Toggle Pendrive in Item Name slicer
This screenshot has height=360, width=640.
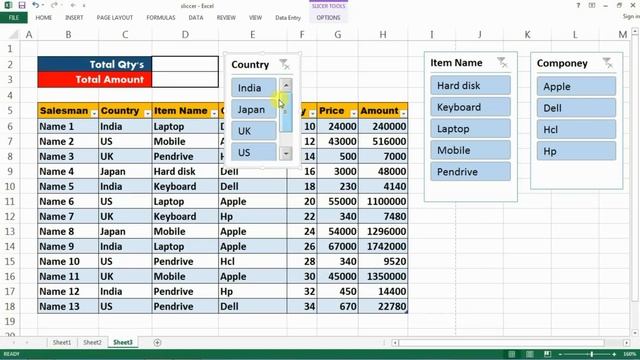(470, 172)
